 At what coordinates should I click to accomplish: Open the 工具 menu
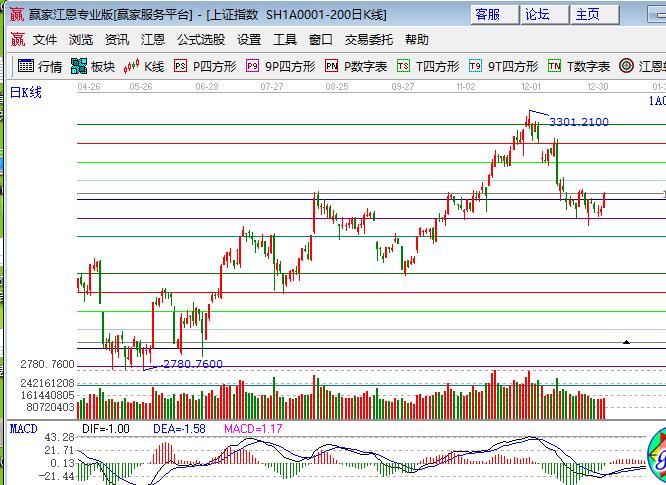[285, 40]
